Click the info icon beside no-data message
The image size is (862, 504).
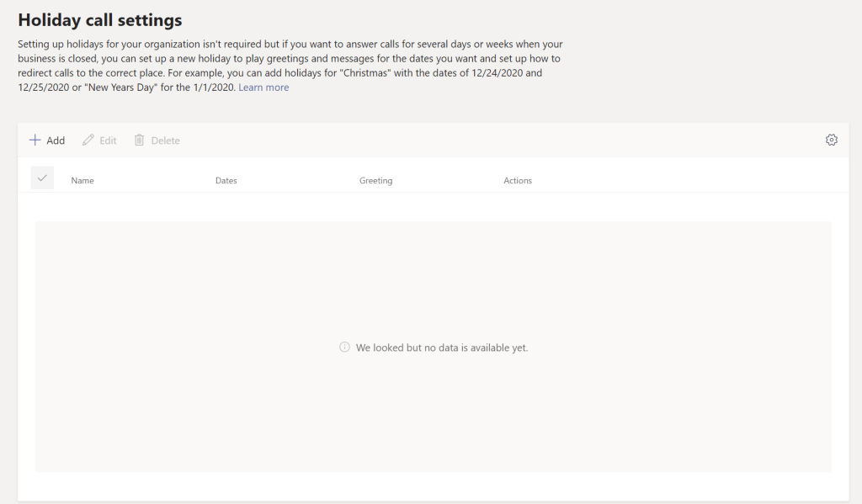[x=344, y=347]
